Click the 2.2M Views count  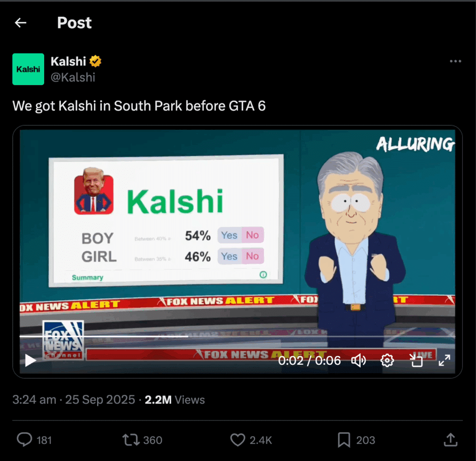coord(175,400)
